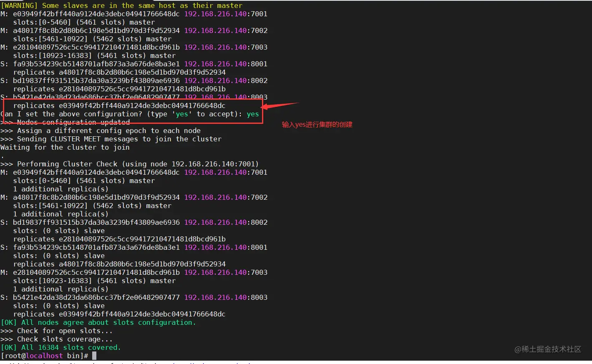Click "1 additional replica(s)" under the 7001 master
The width and height of the screenshot is (592, 364).
pyautogui.click(x=61, y=189)
